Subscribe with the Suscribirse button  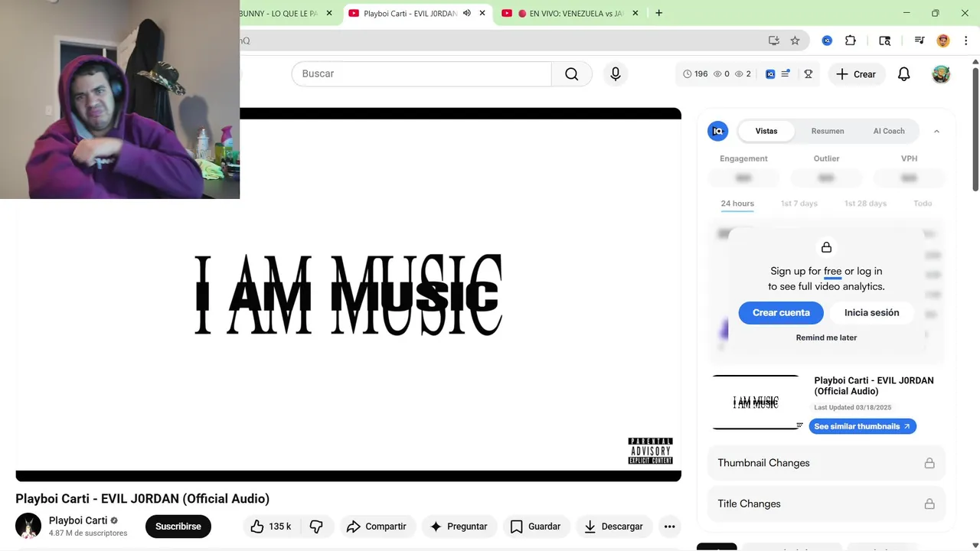click(x=178, y=527)
